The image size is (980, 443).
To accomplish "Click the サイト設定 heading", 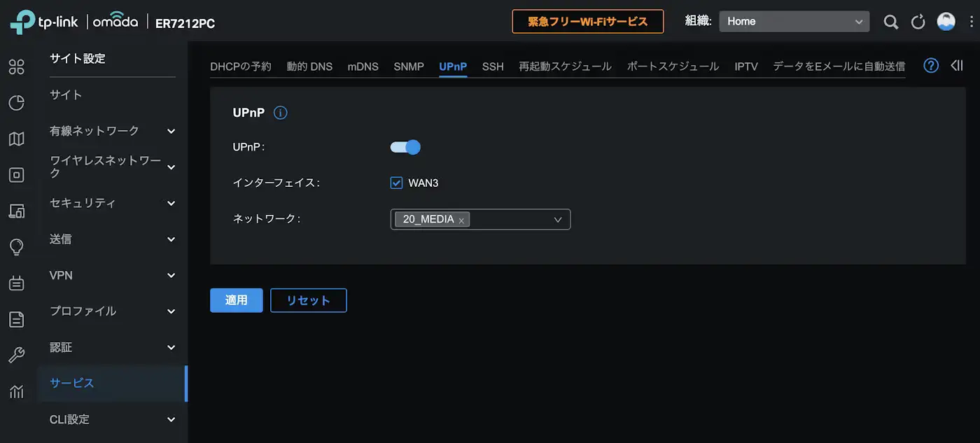I will [78, 59].
